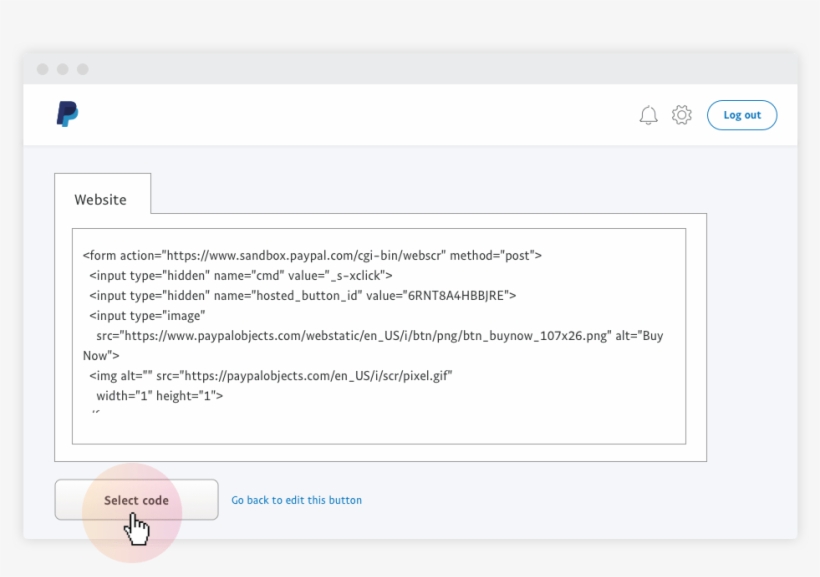Open the settings gear
Screen dimensions: 820x577
coord(682,115)
